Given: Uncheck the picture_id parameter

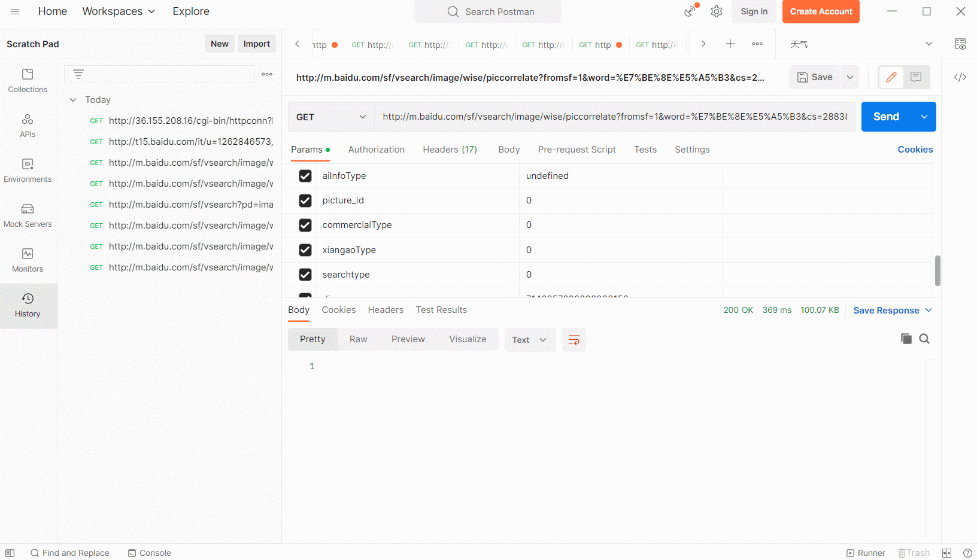Looking at the screenshot, I should 305,200.
